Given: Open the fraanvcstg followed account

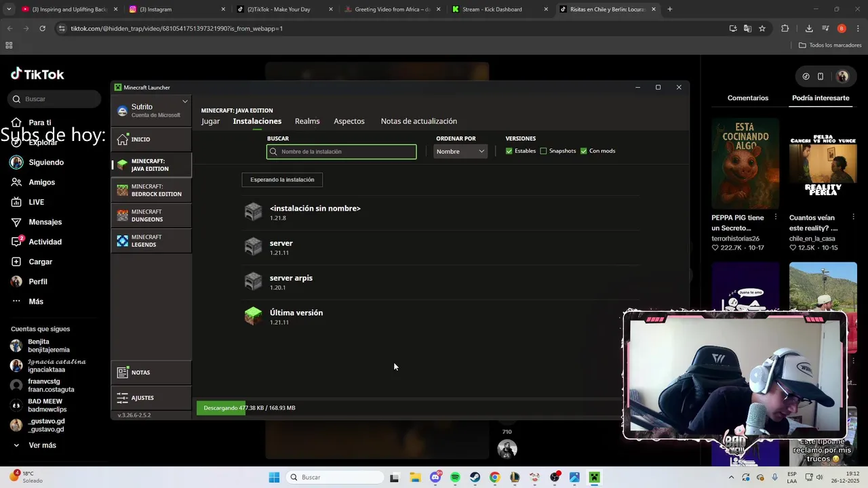Looking at the screenshot, I should coord(42,386).
